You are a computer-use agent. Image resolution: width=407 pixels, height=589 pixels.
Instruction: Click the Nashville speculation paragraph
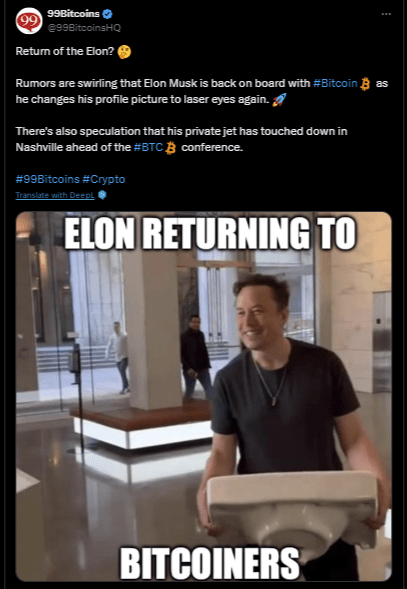tap(182, 139)
